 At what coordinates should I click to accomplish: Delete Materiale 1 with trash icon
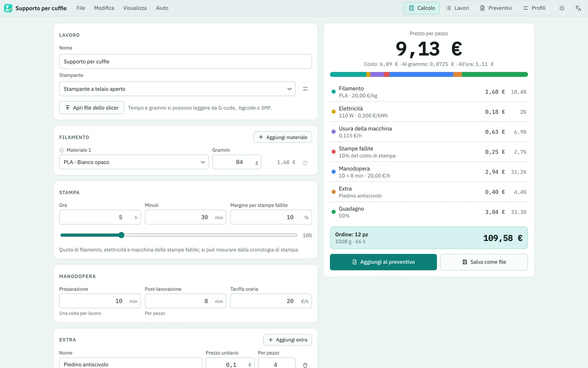pyautogui.click(x=305, y=163)
